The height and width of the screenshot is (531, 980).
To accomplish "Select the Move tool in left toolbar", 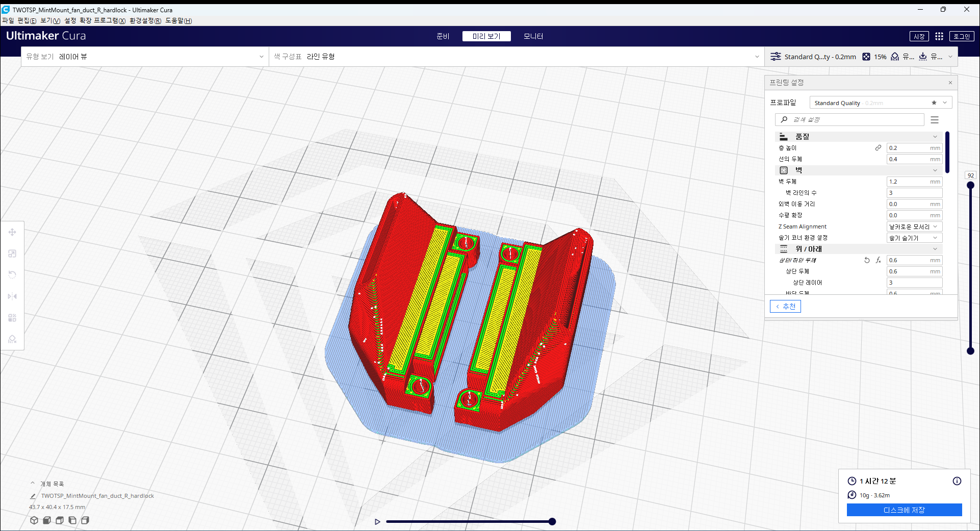I will (x=12, y=232).
